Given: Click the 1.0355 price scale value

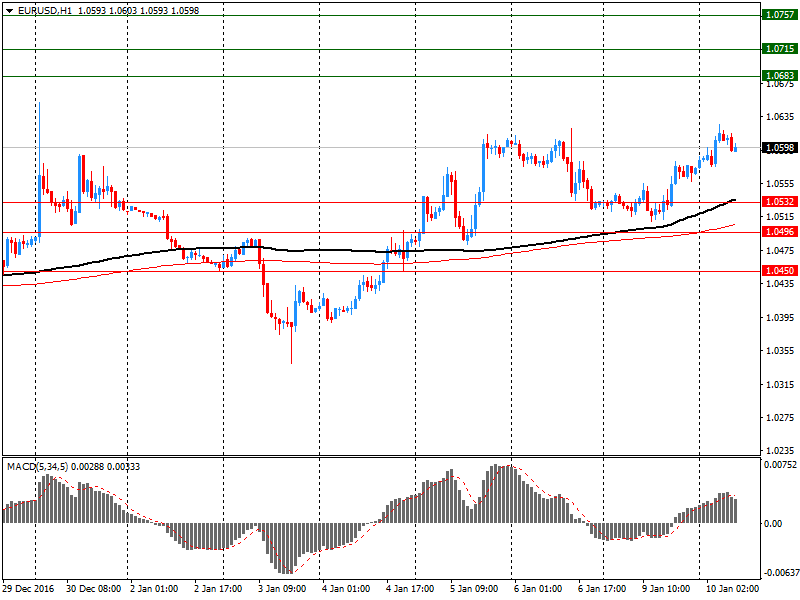Looking at the screenshot, I should [781, 351].
